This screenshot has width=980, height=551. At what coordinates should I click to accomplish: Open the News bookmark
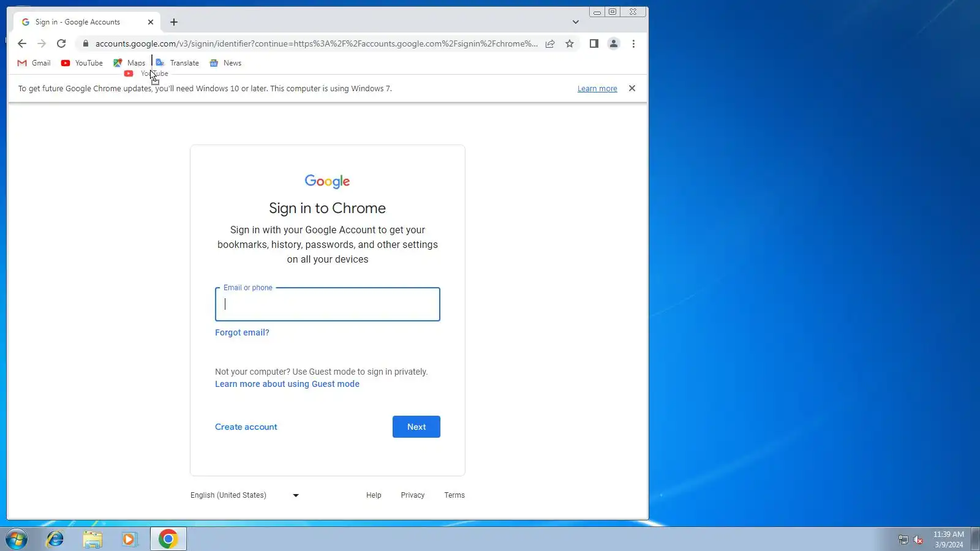[x=225, y=63]
